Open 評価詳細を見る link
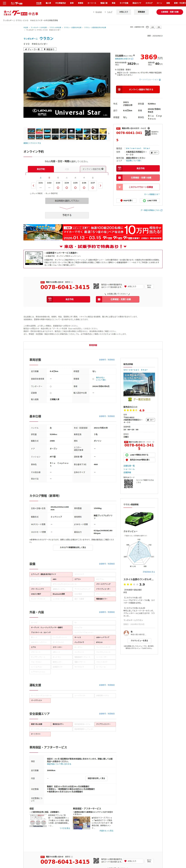The height and width of the screenshot is (868, 186). 149,572
